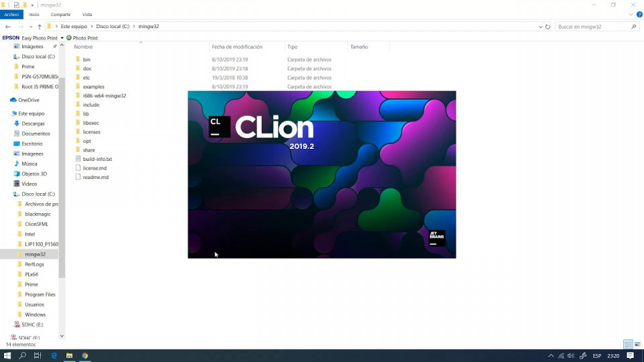Screen dimensions: 644x362
Task: Open taskbar search magnifier
Action: [23, 355]
